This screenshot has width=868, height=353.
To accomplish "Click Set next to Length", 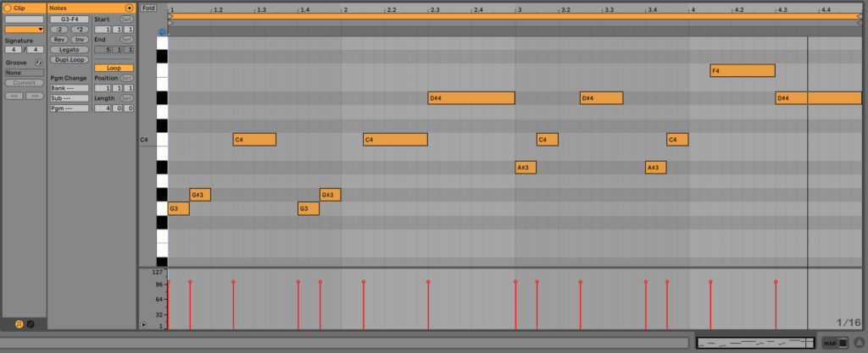I will [x=127, y=98].
